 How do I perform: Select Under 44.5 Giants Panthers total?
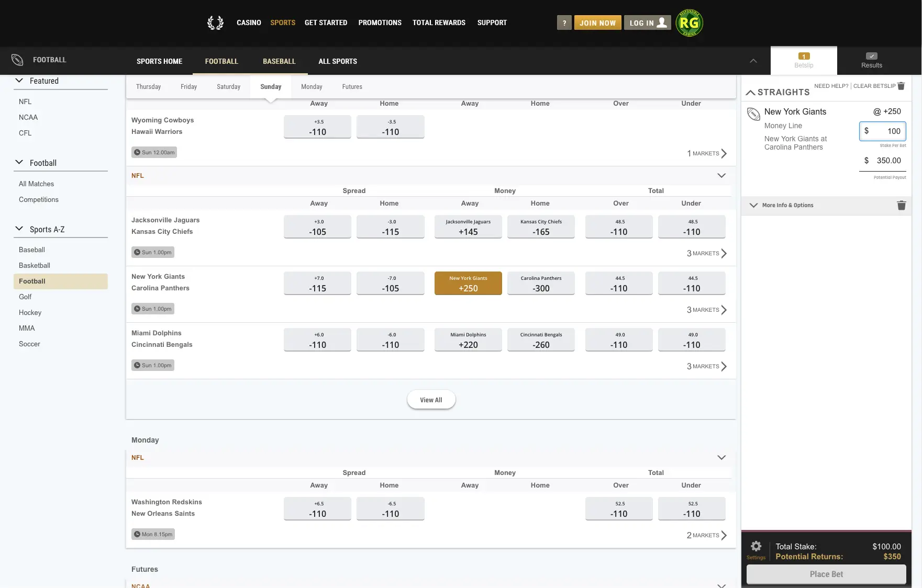tap(692, 283)
